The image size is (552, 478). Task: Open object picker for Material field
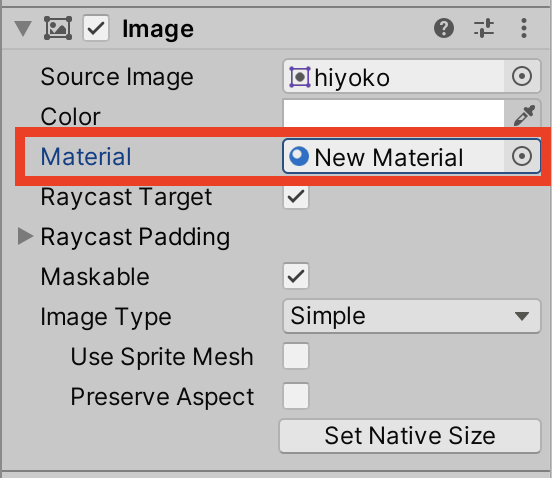pyautogui.click(x=522, y=156)
